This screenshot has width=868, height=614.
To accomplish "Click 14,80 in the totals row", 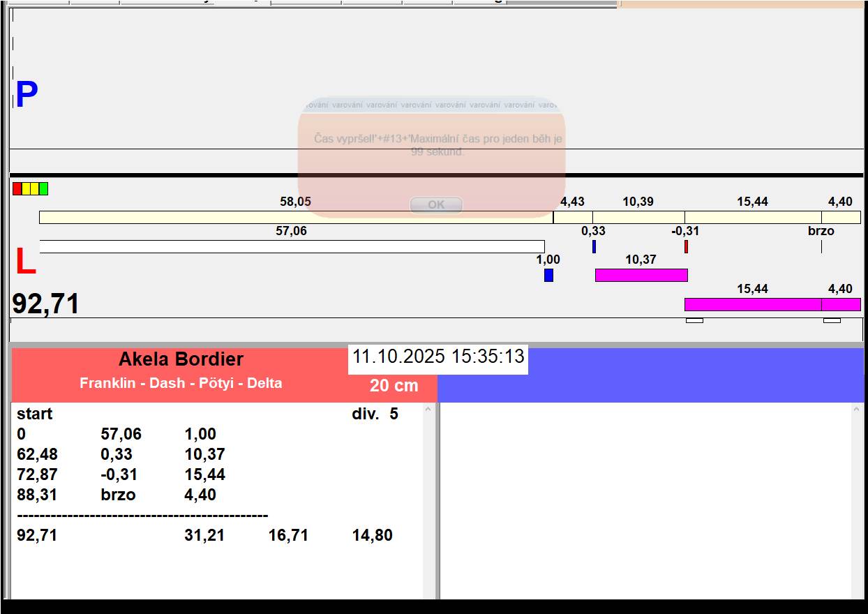I will tap(372, 535).
